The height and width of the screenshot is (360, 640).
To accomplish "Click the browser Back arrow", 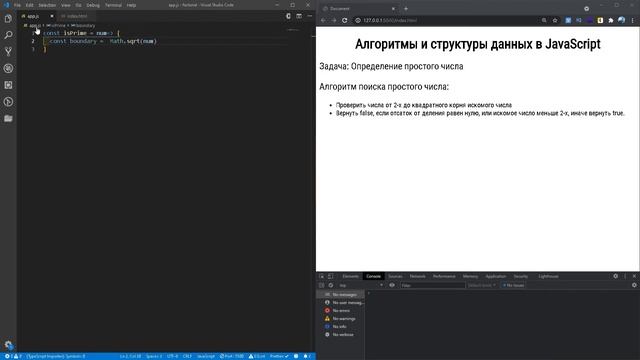I will tap(323, 20).
